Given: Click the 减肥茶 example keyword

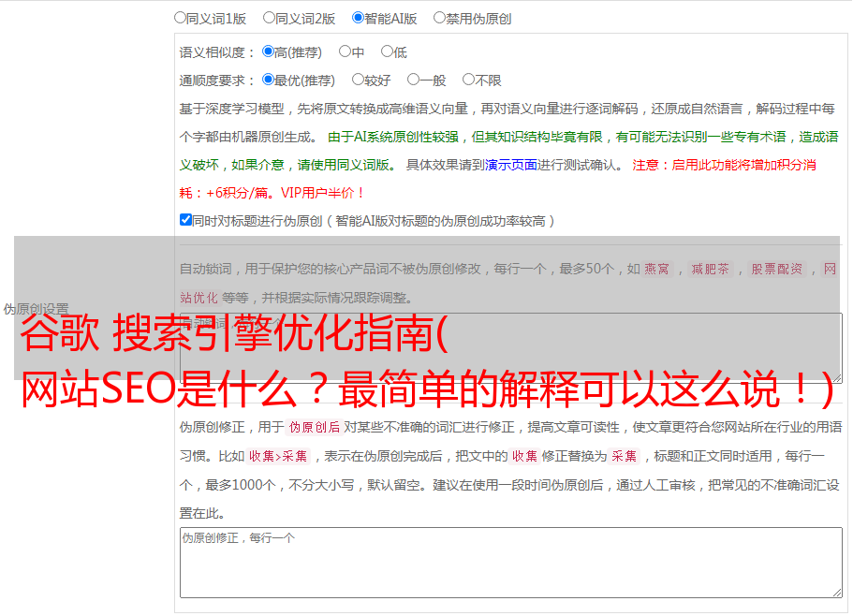Looking at the screenshot, I should [710, 269].
